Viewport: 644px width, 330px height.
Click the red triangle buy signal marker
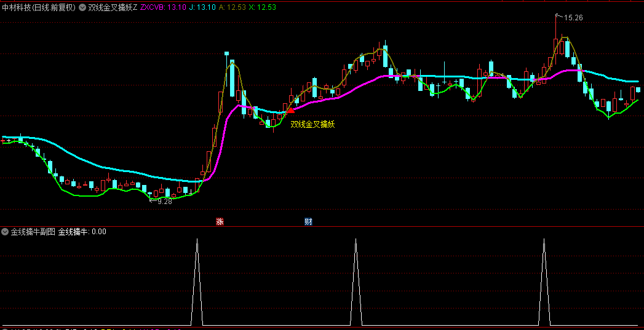(x=290, y=109)
